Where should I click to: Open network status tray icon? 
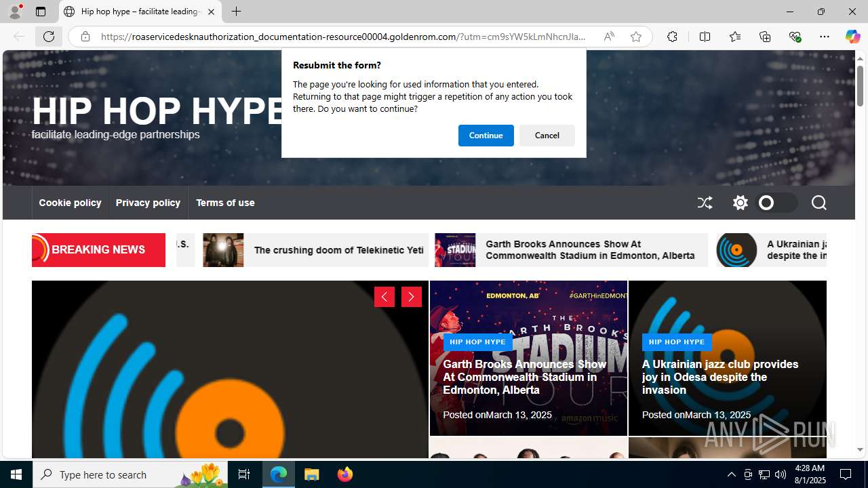click(764, 474)
